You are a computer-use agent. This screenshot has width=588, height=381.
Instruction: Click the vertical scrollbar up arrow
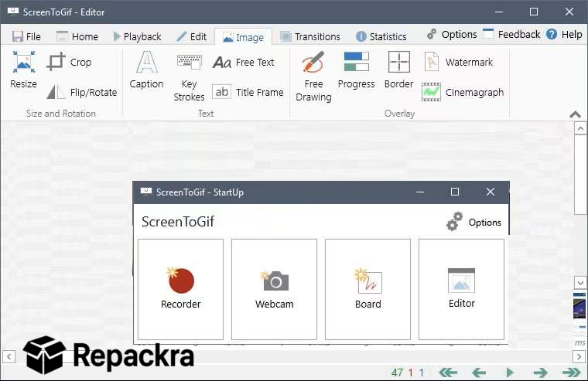(580, 128)
